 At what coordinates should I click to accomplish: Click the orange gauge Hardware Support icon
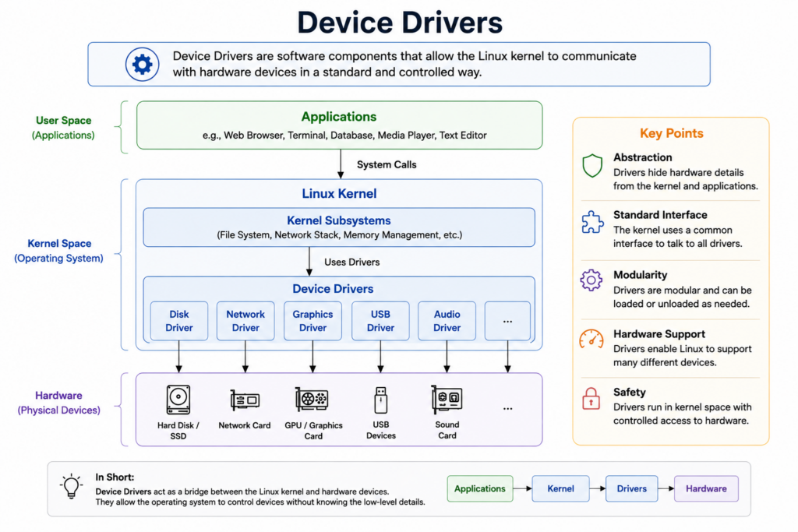tap(591, 340)
